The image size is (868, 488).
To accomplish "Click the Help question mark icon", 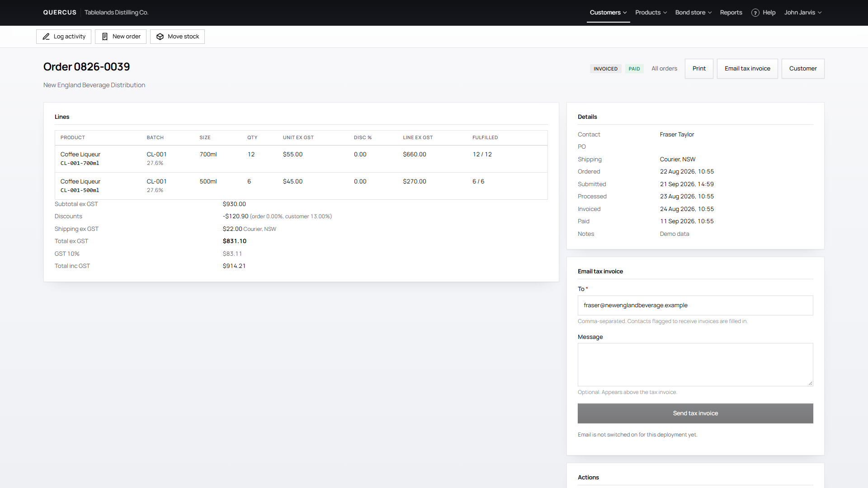I will coord(755,13).
